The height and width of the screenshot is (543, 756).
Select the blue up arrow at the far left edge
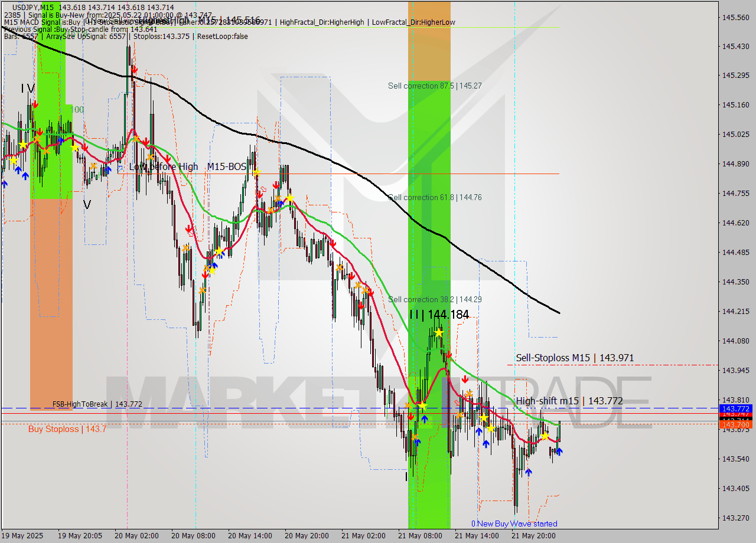point(4,183)
